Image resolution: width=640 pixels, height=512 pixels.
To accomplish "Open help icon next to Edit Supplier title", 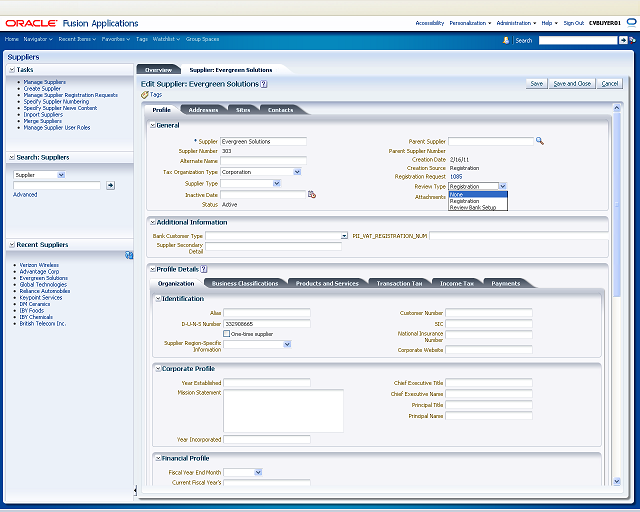I will tap(264, 84).
